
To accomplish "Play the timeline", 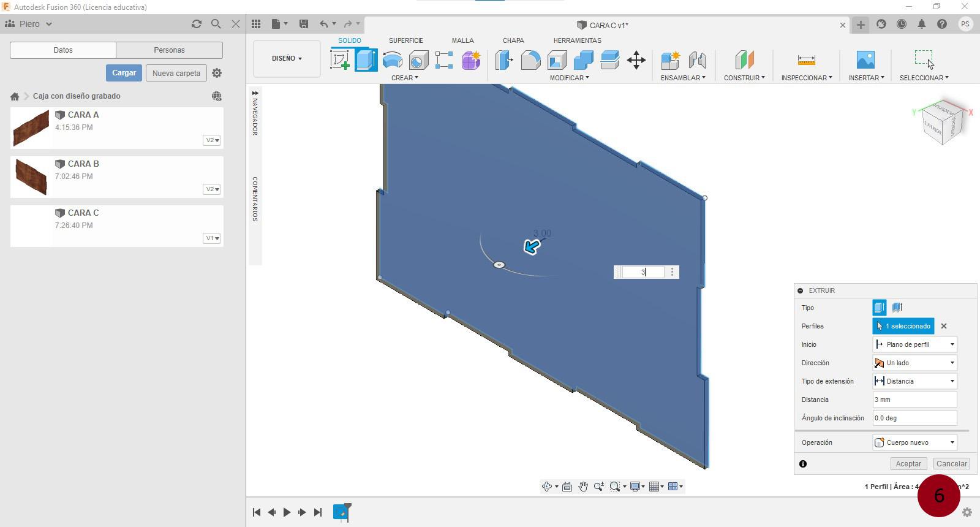I will tap(287, 512).
